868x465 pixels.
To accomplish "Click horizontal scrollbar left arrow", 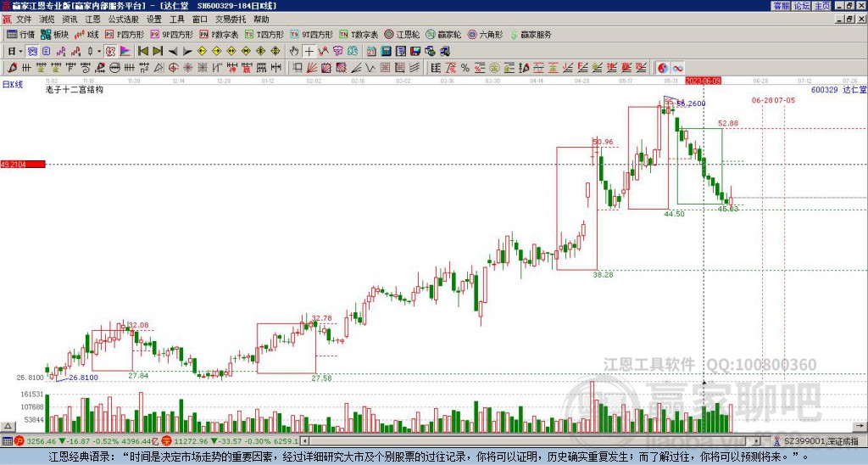I will click(x=303, y=441).
